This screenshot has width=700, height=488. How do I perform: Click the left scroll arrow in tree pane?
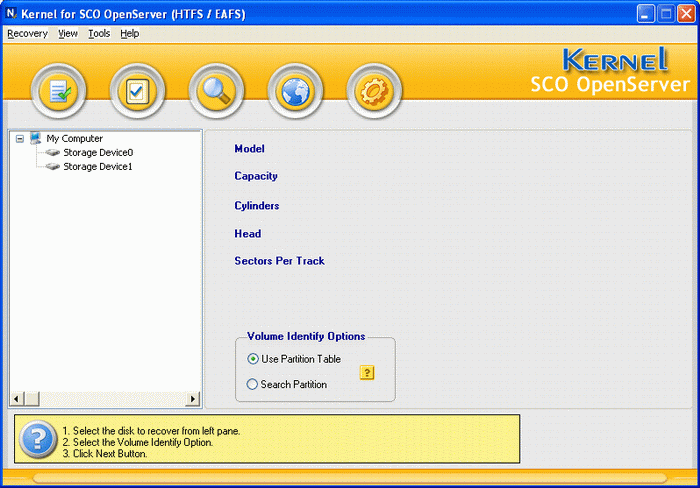point(17,399)
